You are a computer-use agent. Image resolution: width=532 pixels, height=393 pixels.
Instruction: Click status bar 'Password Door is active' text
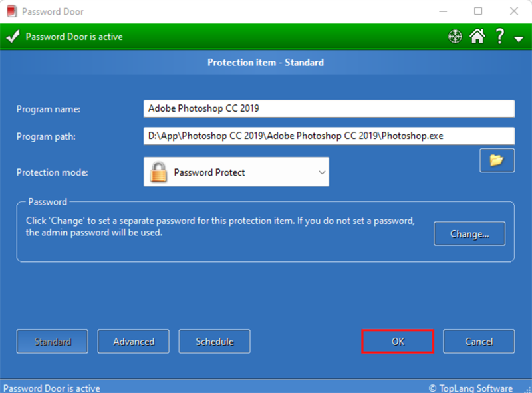point(52,388)
